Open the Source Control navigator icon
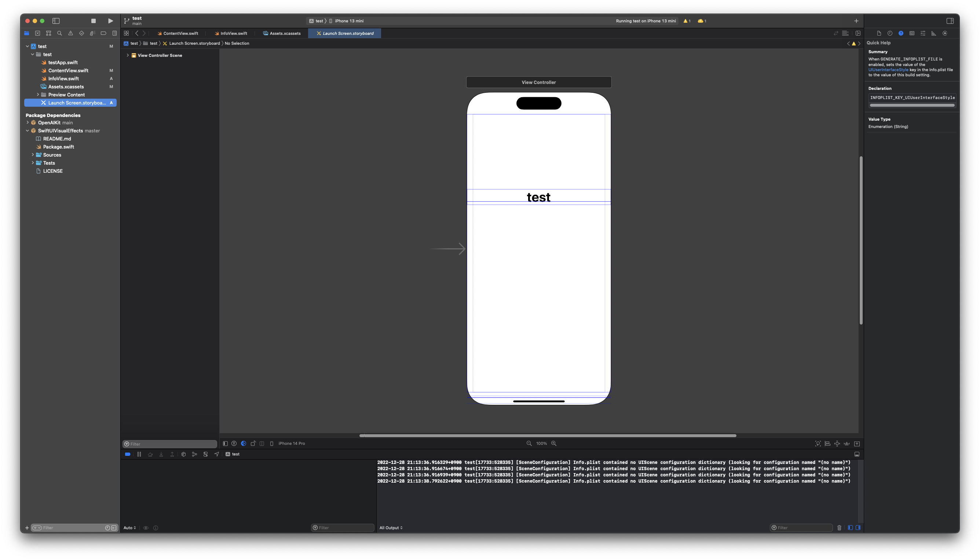980x560 pixels. pos(37,33)
